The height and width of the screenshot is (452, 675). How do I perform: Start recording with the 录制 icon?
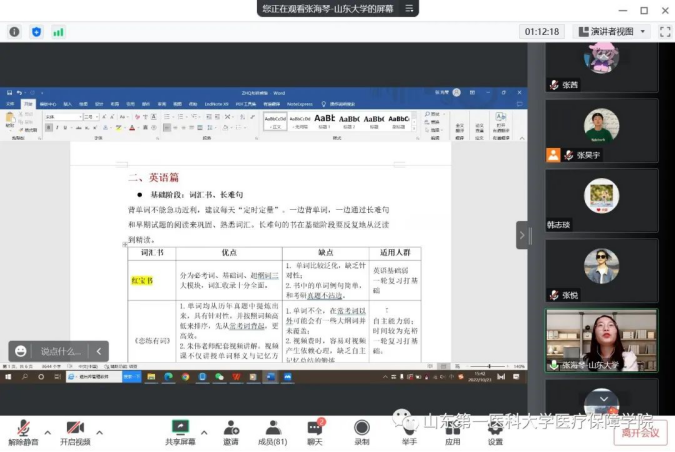[361, 429]
